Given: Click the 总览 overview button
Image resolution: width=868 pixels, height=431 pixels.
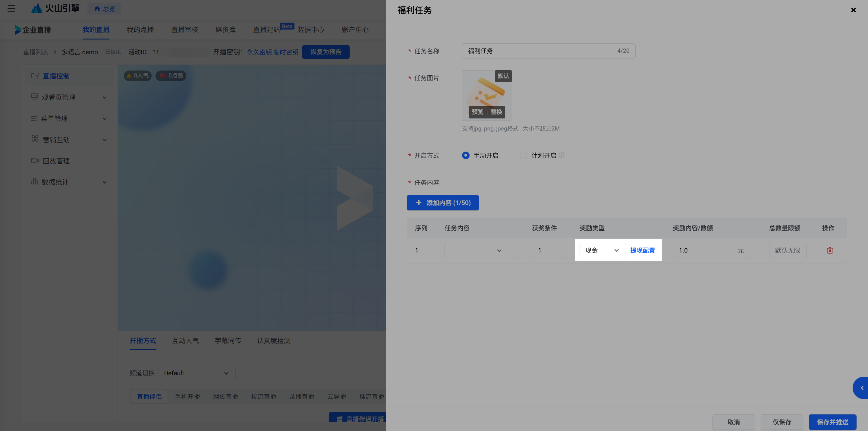Looking at the screenshot, I should pos(104,9).
